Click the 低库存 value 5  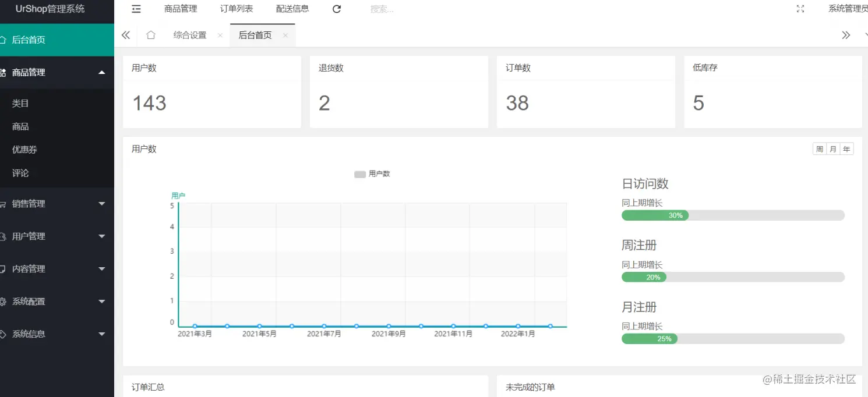tap(698, 103)
